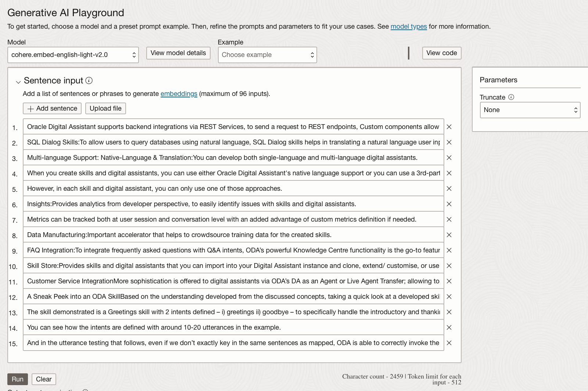Delete the SQL Dialog Skills sentence
This screenshot has height=391, width=588.
[449, 142]
